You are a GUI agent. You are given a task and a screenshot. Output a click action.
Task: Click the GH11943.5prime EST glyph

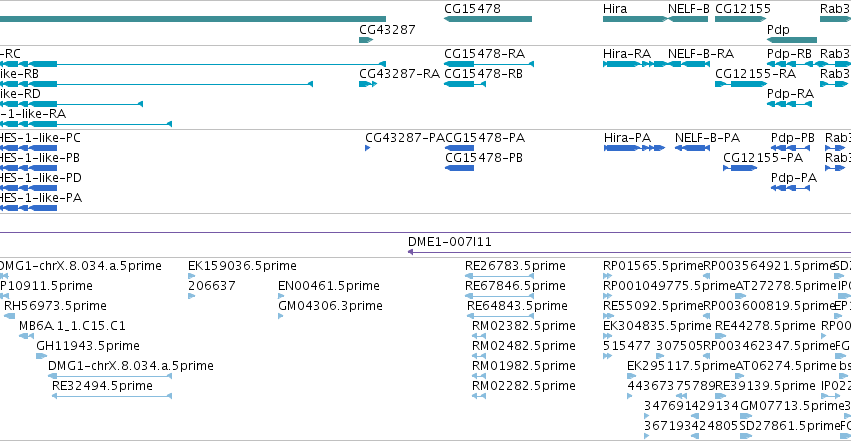point(42,356)
